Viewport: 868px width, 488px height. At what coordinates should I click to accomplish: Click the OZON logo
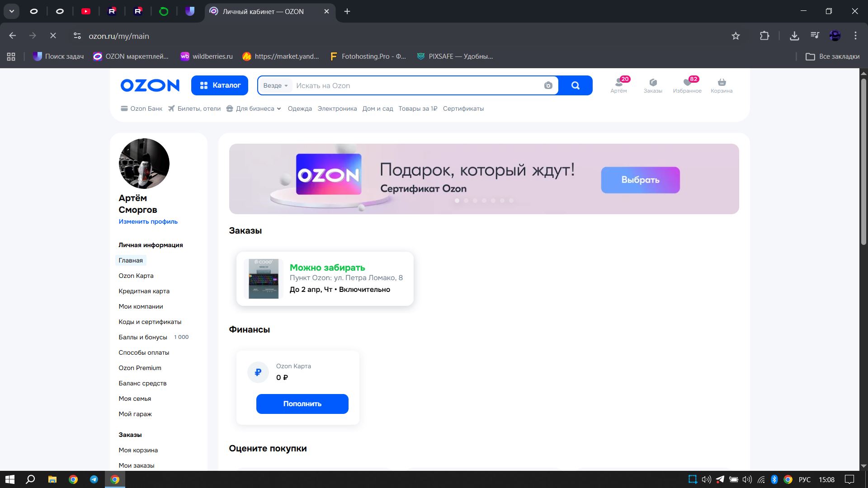point(150,85)
